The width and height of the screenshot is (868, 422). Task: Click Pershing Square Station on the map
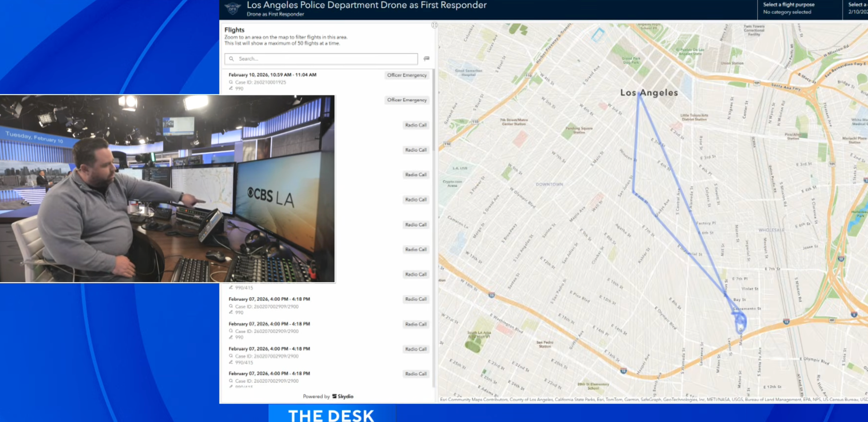coord(579,130)
